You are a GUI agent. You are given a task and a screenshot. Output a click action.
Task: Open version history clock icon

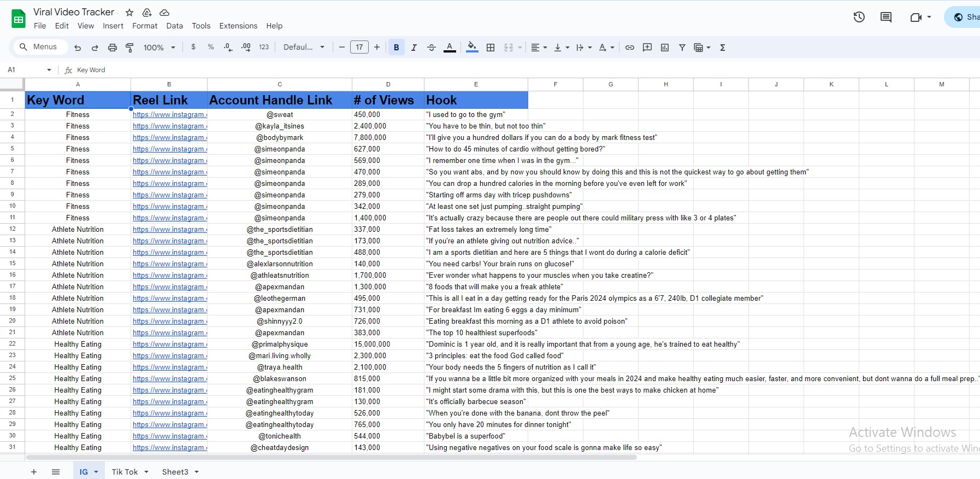point(859,17)
